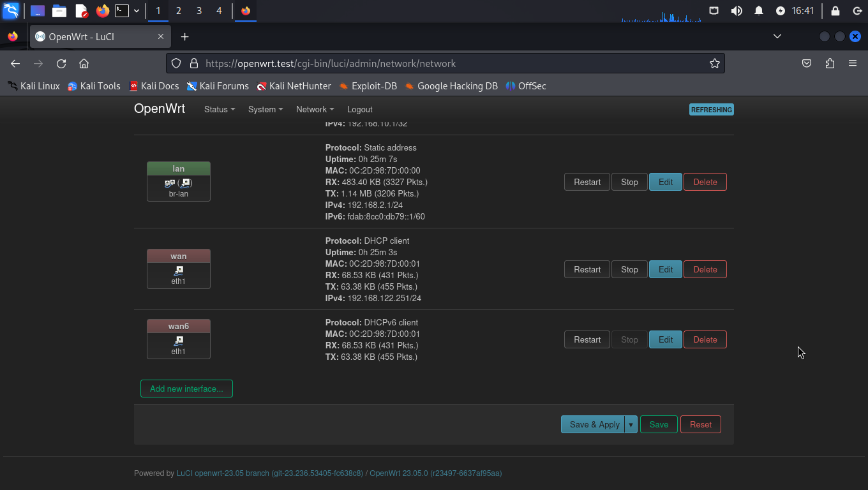Open the Exploit-DB bookmark
The height and width of the screenshot is (490, 868).
click(x=368, y=85)
